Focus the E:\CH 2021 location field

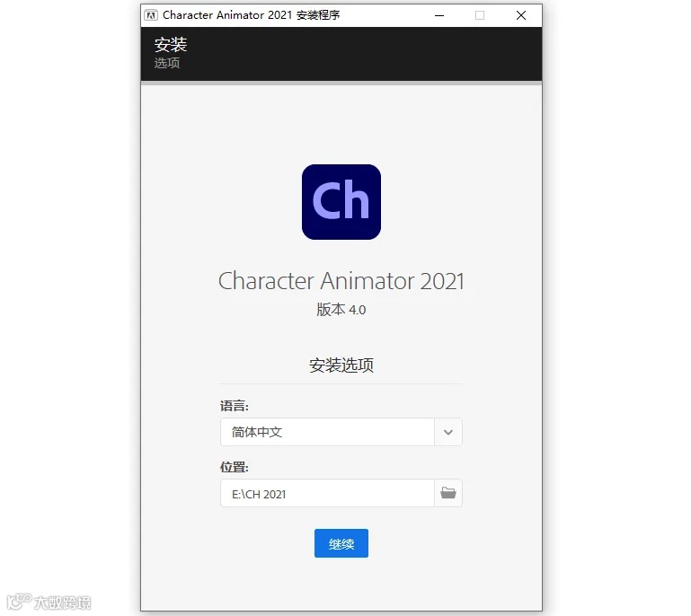[327, 493]
